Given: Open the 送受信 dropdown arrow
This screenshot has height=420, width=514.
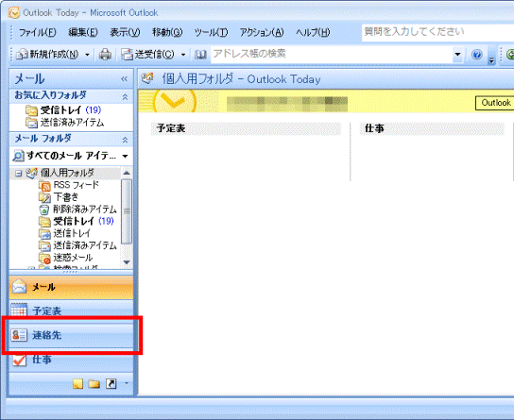Looking at the screenshot, I should [183, 55].
